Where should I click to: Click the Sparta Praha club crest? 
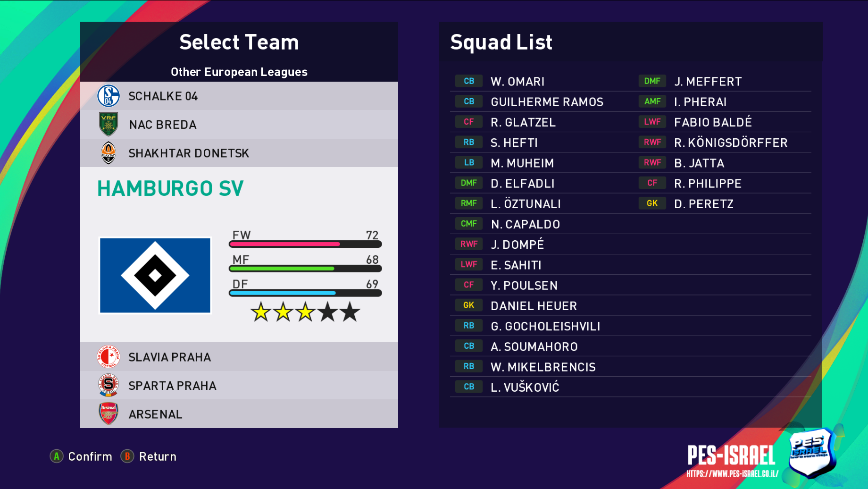[108, 386]
